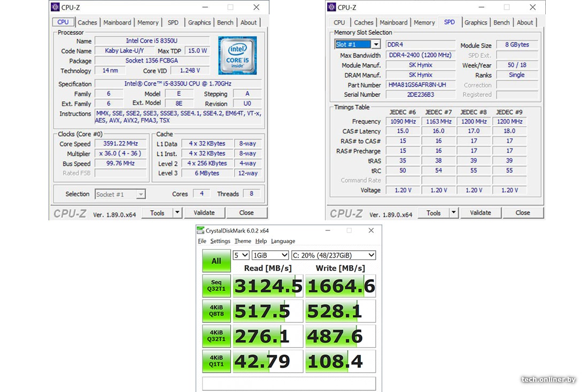Open Caches tab in right CPU-Z window
The image size is (588, 392).
[363, 22]
